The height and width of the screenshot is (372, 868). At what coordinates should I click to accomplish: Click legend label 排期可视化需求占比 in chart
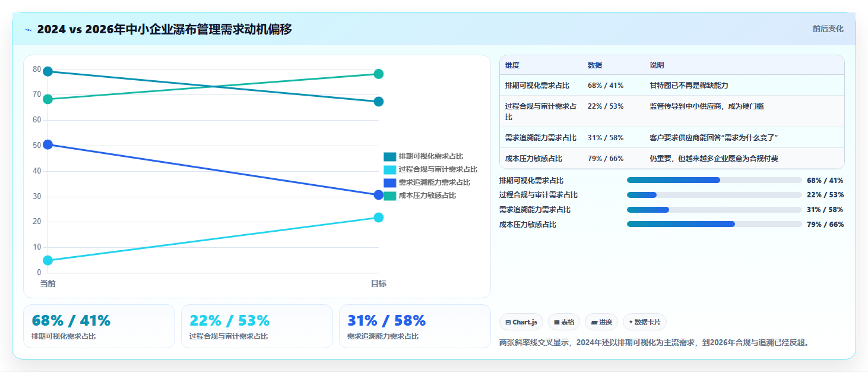431,157
